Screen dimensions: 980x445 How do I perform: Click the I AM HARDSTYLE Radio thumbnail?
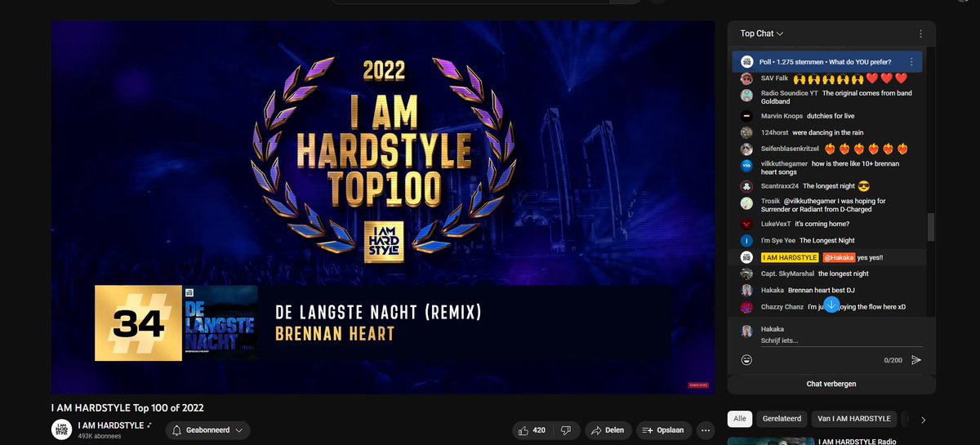pos(769,441)
